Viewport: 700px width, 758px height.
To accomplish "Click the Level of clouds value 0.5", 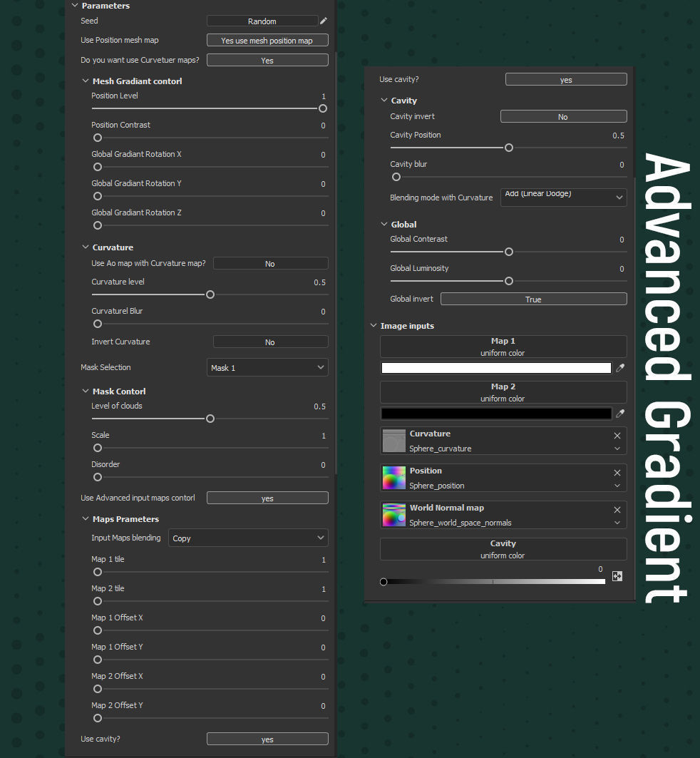I will [320, 406].
